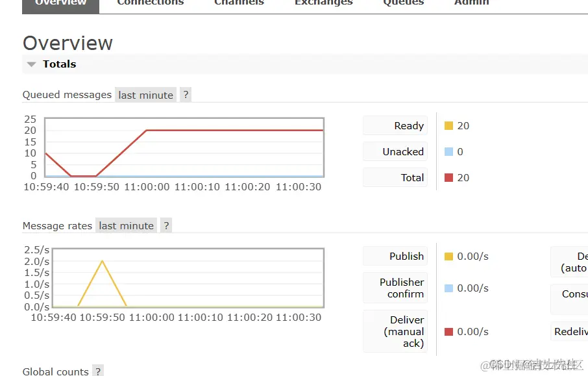Click the red Total color swatch
Screen dimensions: 588x376
tap(448, 177)
